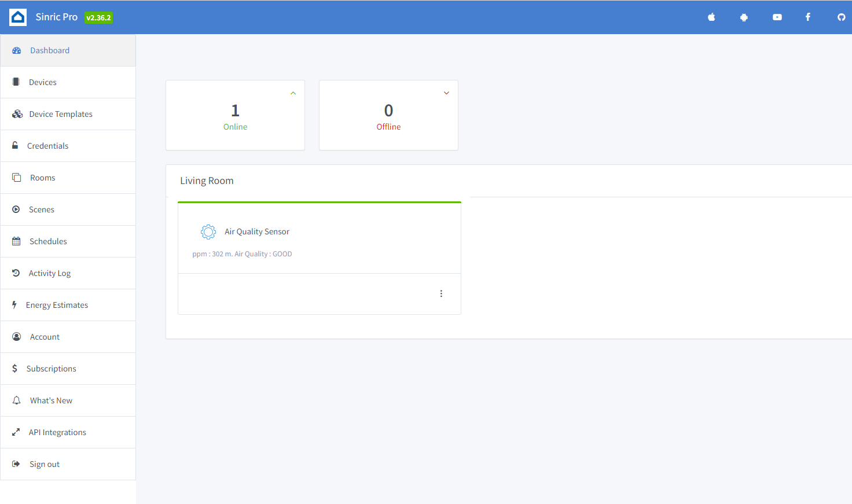
Task: Go to Devices in the sidebar
Action: tap(43, 82)
